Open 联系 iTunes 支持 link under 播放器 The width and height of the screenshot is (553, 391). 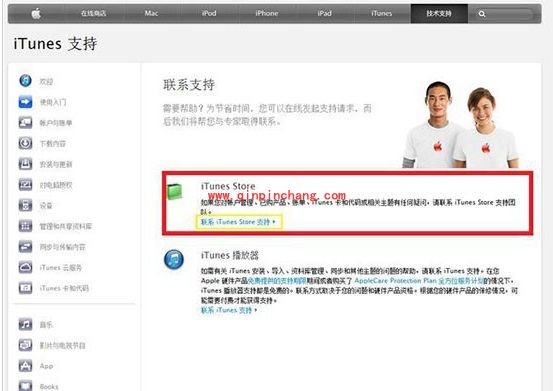click(229, 310)
